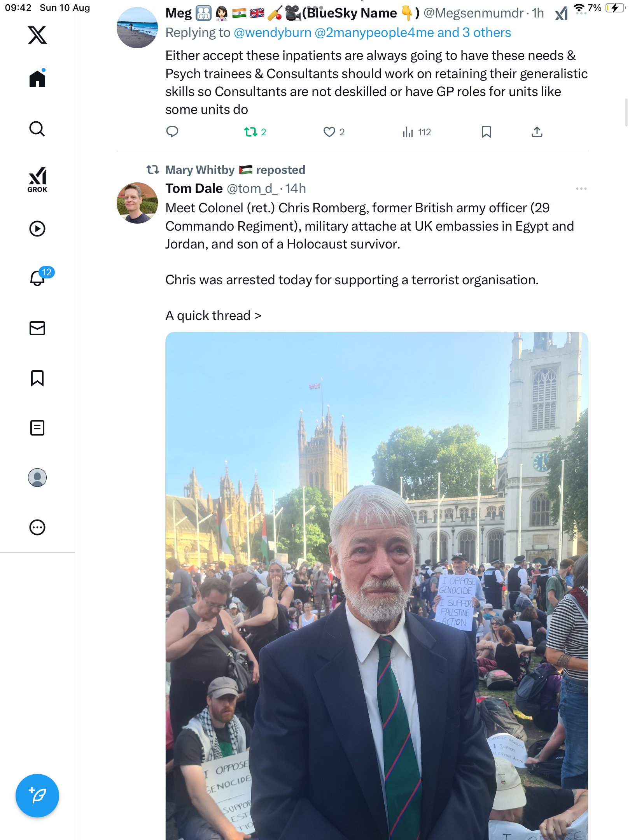
Task: Like Meg's reply with the heart
Action: pos(329,132)
